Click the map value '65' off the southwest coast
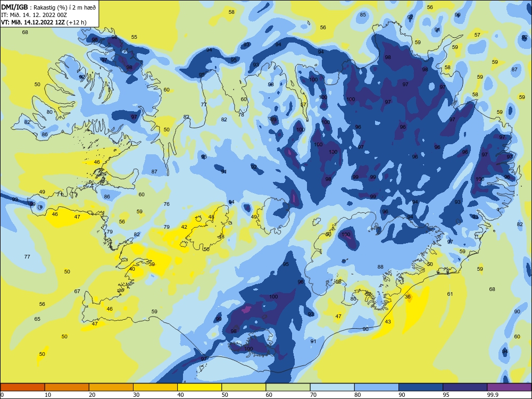 tap(37, 319)
